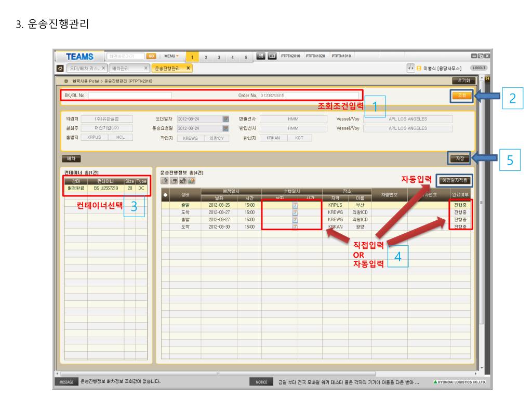Close the 운송진행관리 tab
Screen dimensions: 532x399
coord(188,68)
